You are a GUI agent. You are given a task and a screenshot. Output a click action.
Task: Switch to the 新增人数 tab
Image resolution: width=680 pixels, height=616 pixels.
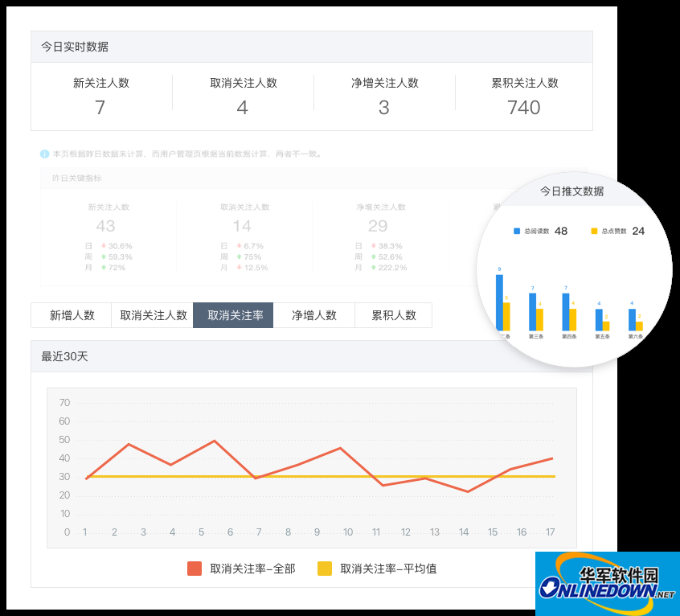coord(71,315)
